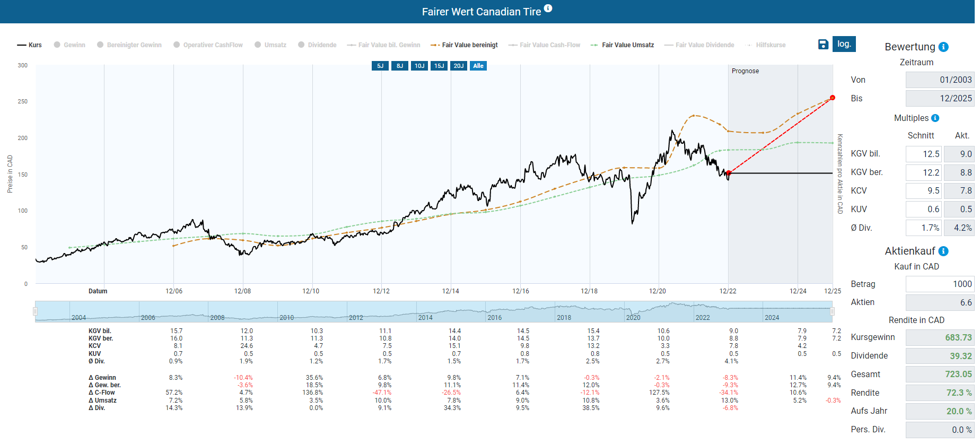Open info icon next to Fairer Wert title
This screenshot has width=980, height=444.
click(548, 8)
